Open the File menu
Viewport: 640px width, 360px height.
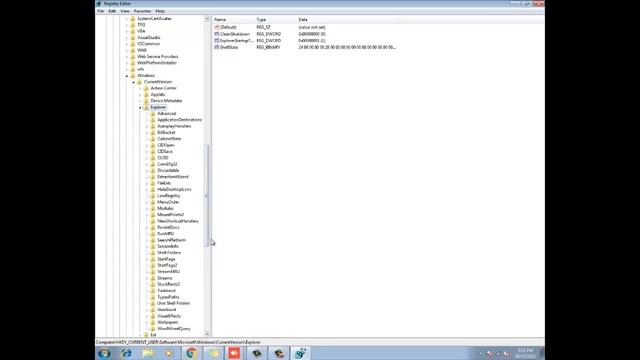[x=100, y=11]
